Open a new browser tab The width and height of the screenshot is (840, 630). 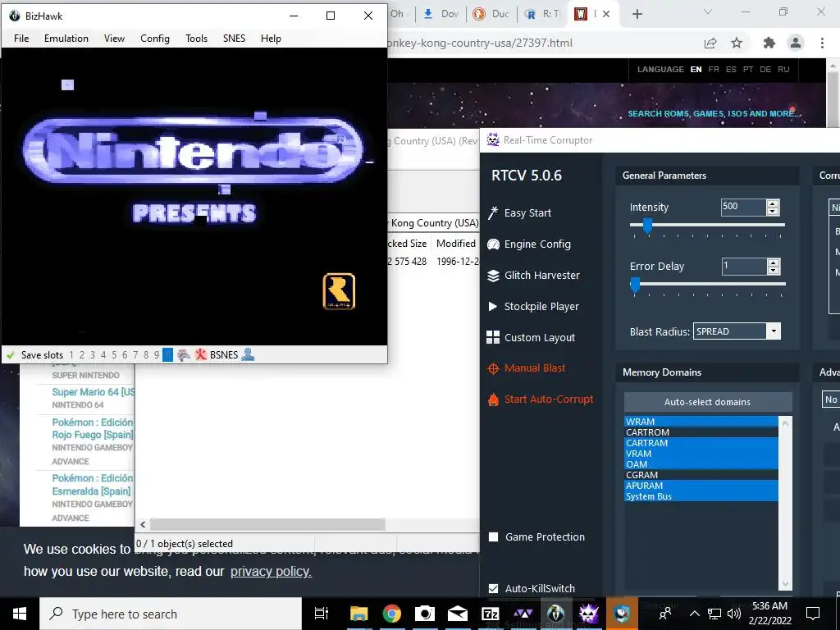[637, 14]
